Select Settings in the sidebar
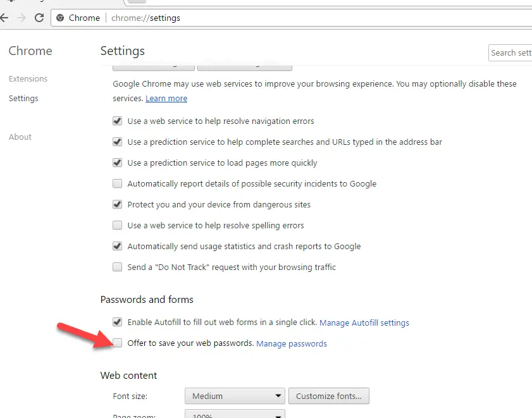The height and width of the screenshot is (418, 532). pos(23,99)
